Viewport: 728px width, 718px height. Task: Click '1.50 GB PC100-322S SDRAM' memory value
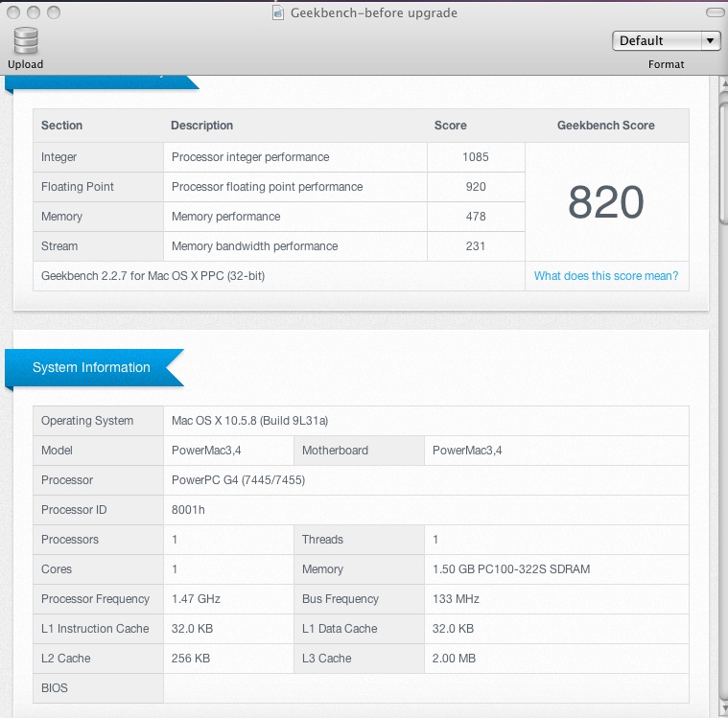[x=511, y=569]
